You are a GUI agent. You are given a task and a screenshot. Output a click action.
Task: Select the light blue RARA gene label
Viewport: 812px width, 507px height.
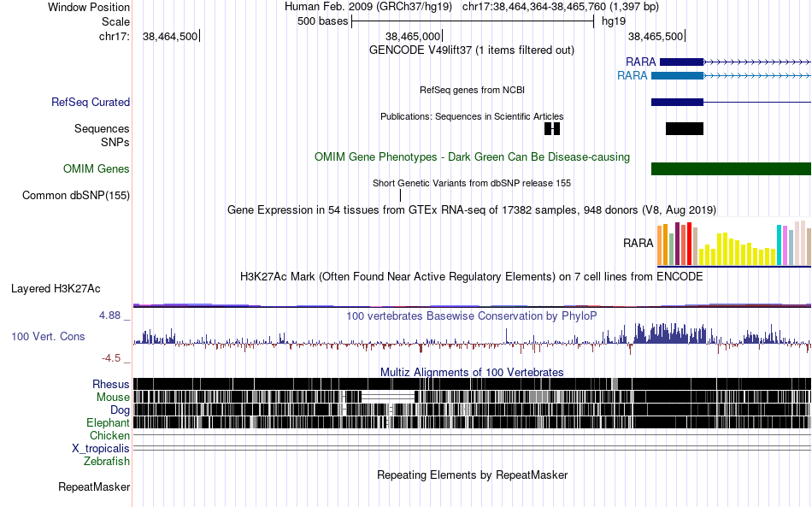coord(633,75)
